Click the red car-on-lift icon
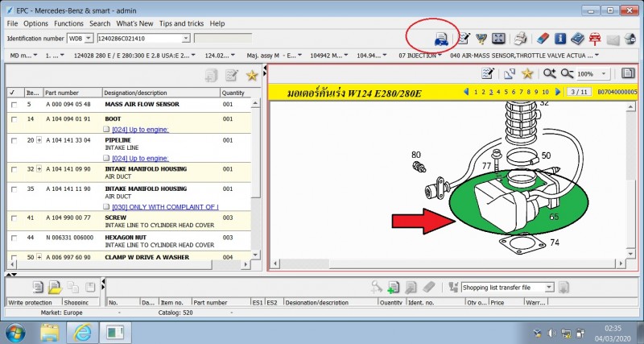The image size is (644, 344). point(595,39)
